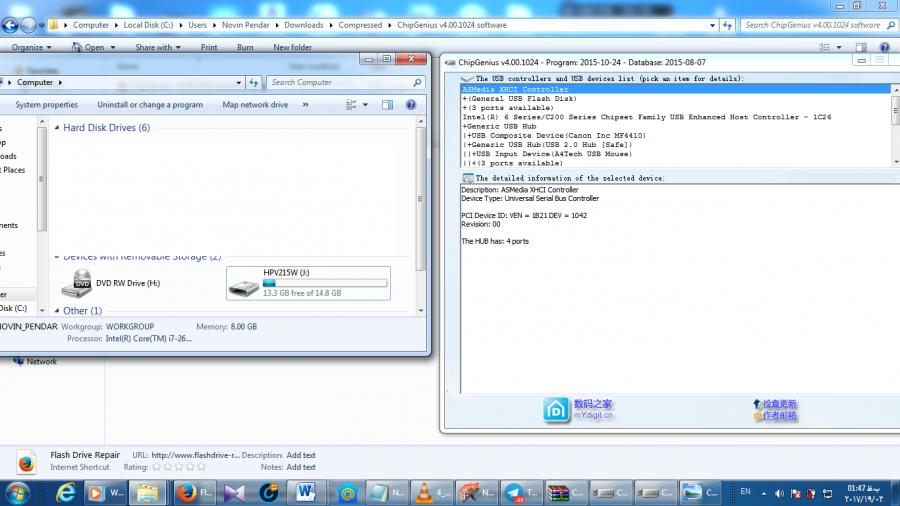900x506 pixels.
Task: Click the Downloads breadcrumb in the address bar
Action: [304, 25]
